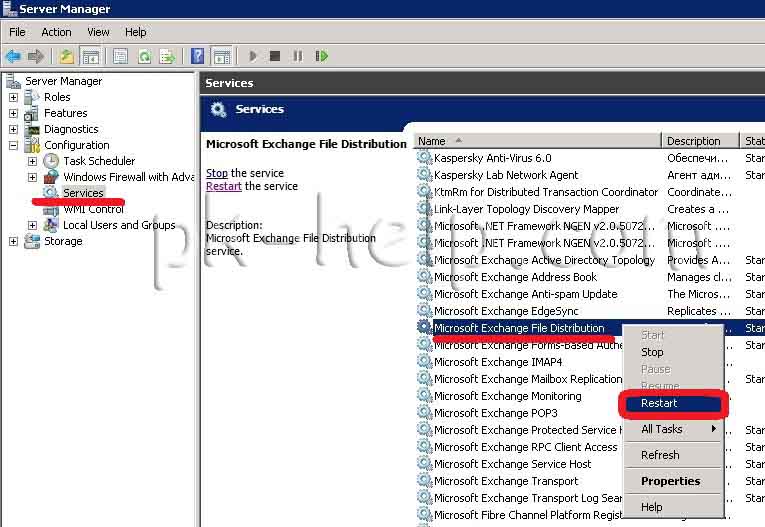Click gear icon beside Microsoft Exchange IMAP4
This screenshot has width=765, height=527.
click(424, 362)
